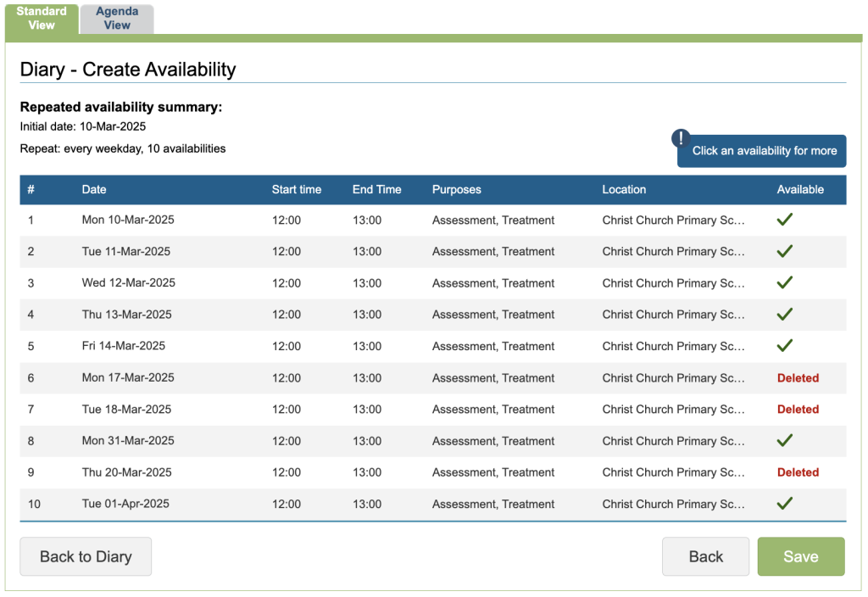Open the Mon 31-Mar-2025 availability date
The height and width of the screenshot is (597, 868).
coord(128,441)
